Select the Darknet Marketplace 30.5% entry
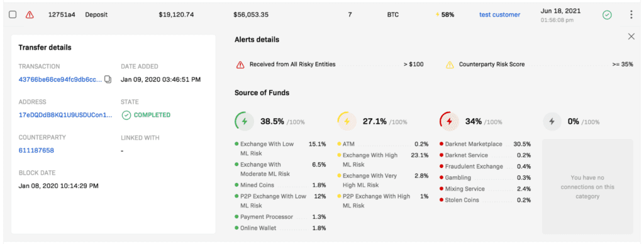Screen dimensions: 644x244 (485, 144)
